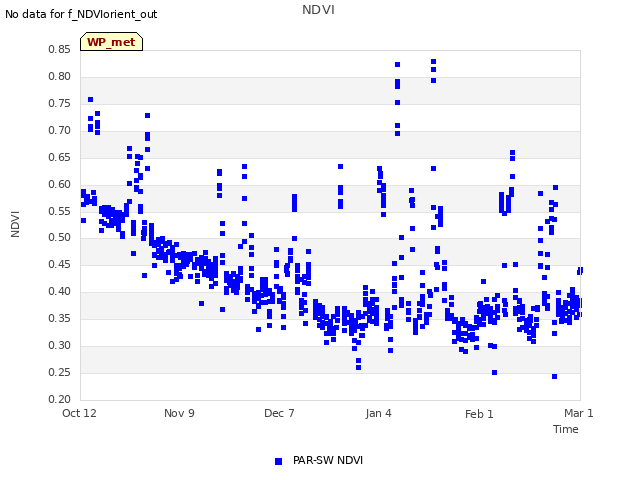Click the 0.85 y-axis value
Viewport: 640px width, 480px height.
(x=60, y=49)
